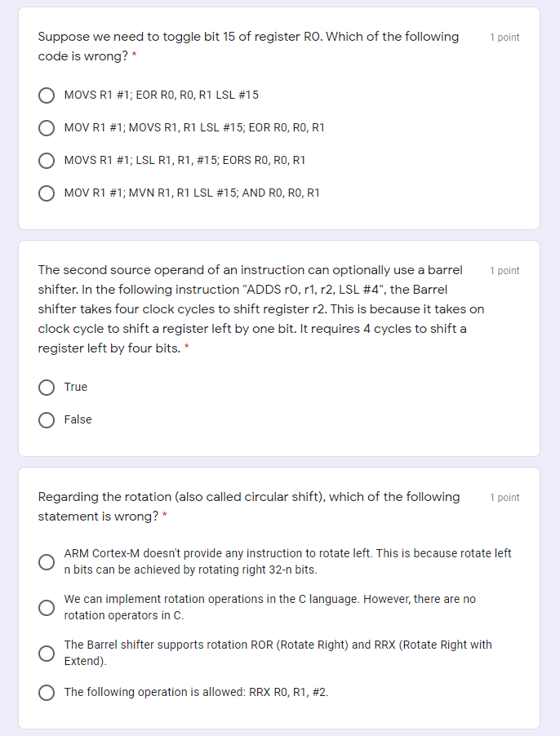This screenshot has height=736, width=560.
Task: Choose the 'no rotation operators in C' option
Action: [47, 608]
